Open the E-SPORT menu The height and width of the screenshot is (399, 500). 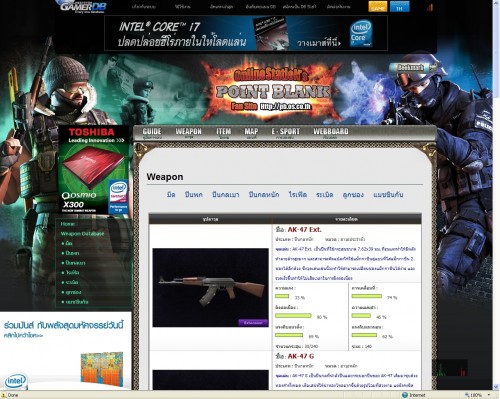pos(285,133)
